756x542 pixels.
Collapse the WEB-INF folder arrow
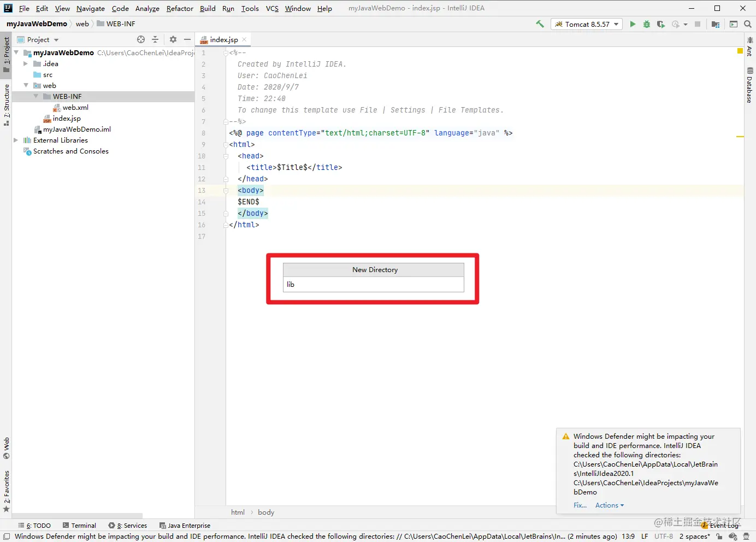tap(36, 96)
